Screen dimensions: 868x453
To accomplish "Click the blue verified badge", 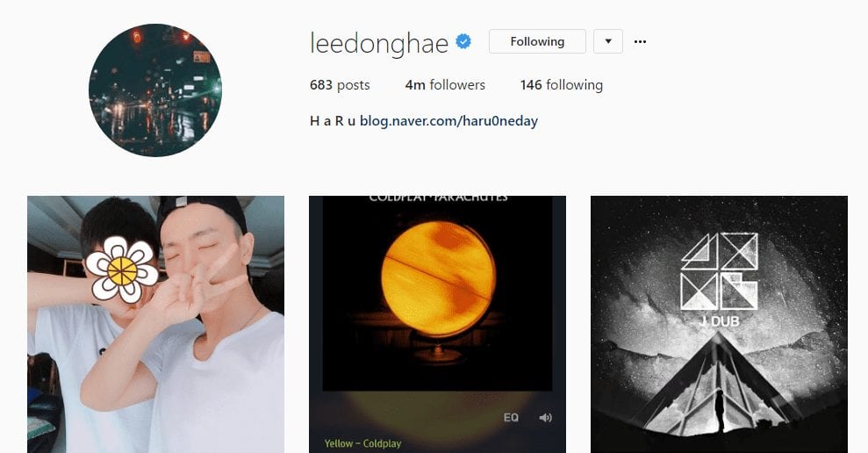I will pos(463,41).
